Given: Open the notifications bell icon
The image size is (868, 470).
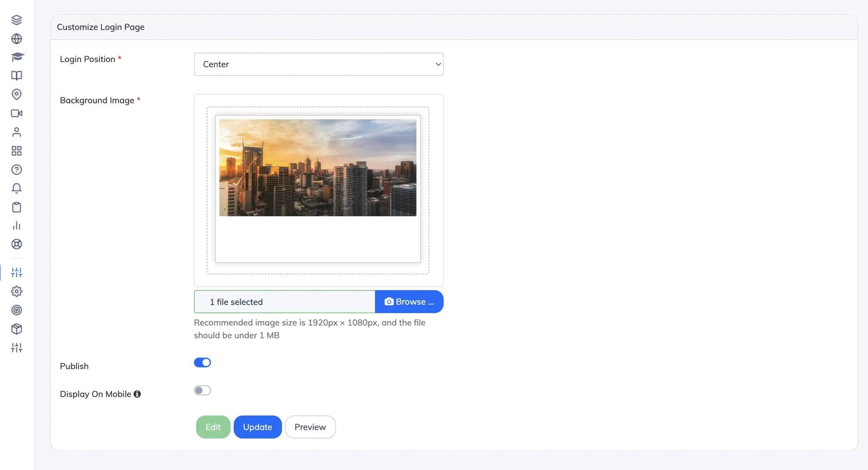Looking at the screenshot, I should tap(17, 188).
